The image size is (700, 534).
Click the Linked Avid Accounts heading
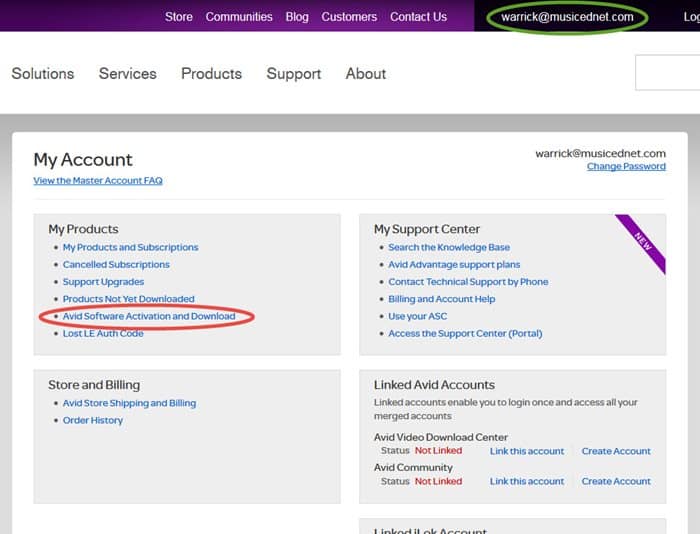coord(434,385)
